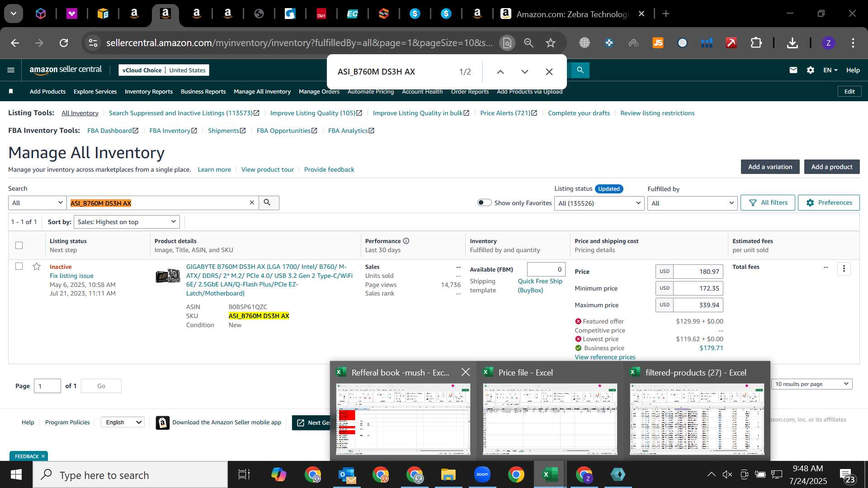Screen dimensions: 868x488
Task: Open the Chrome extensions puzzle icon
Action: click(x=756, y=43)
